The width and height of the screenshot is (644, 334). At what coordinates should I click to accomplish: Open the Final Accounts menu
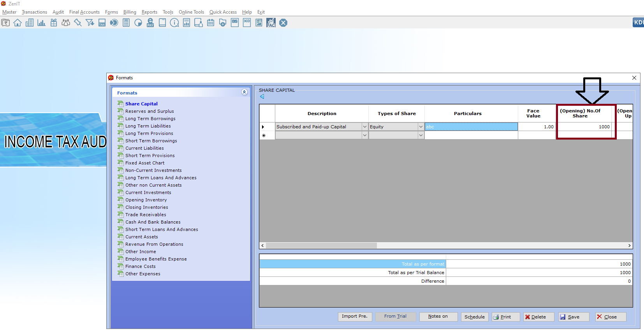tap(84, 12)
